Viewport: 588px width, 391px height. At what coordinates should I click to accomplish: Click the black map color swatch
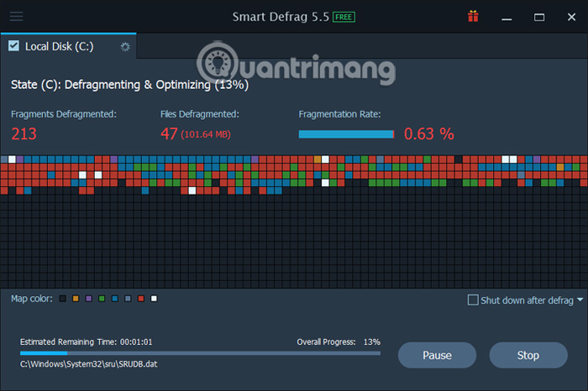tap(63, 299)
